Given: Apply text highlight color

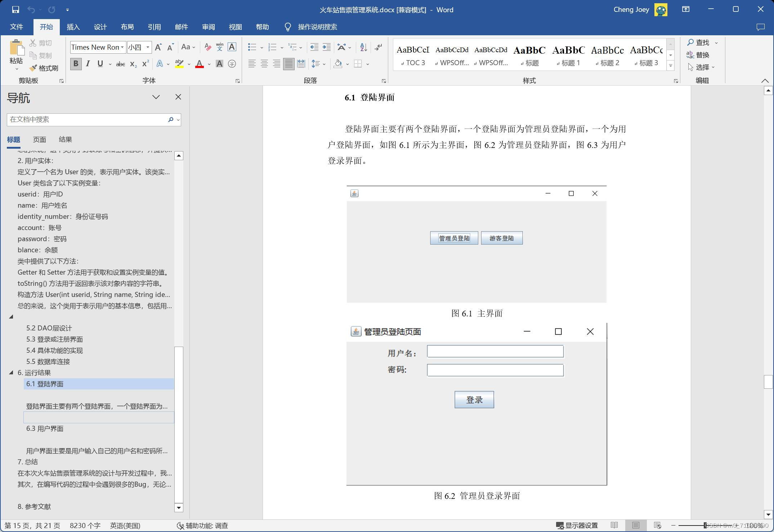Looking at the screenshot, I should click(x=179, y=64).
